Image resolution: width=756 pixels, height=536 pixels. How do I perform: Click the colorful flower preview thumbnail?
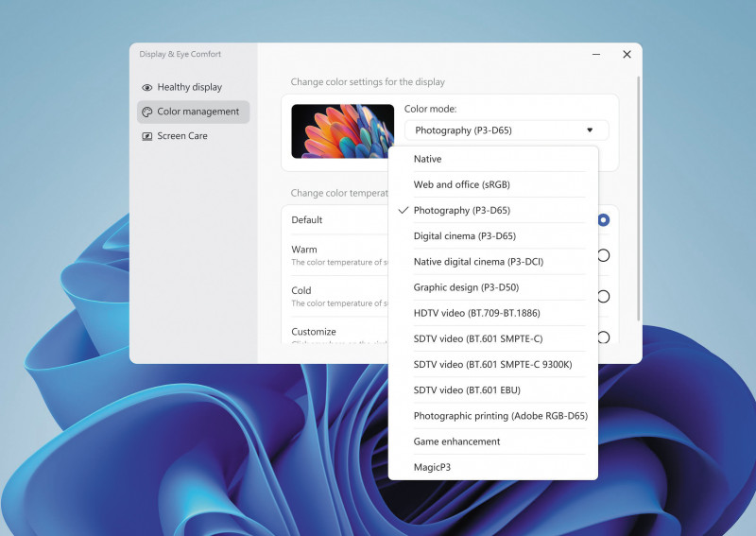coord(342,131)
